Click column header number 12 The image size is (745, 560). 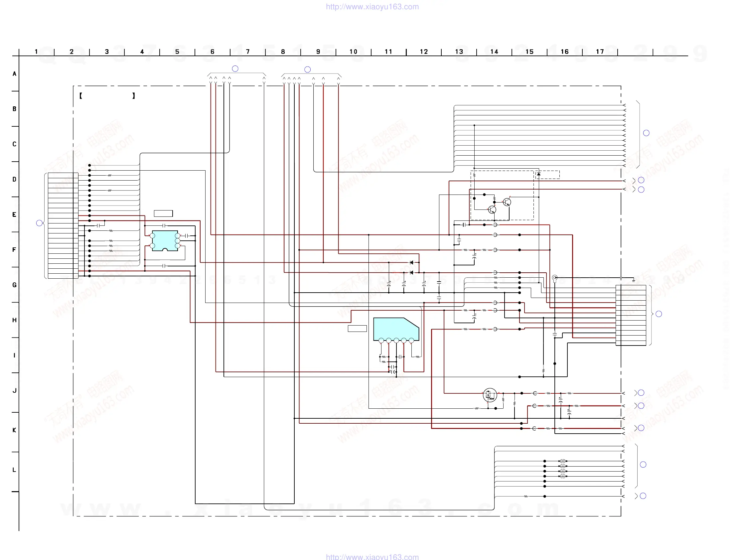pos(423,52)
